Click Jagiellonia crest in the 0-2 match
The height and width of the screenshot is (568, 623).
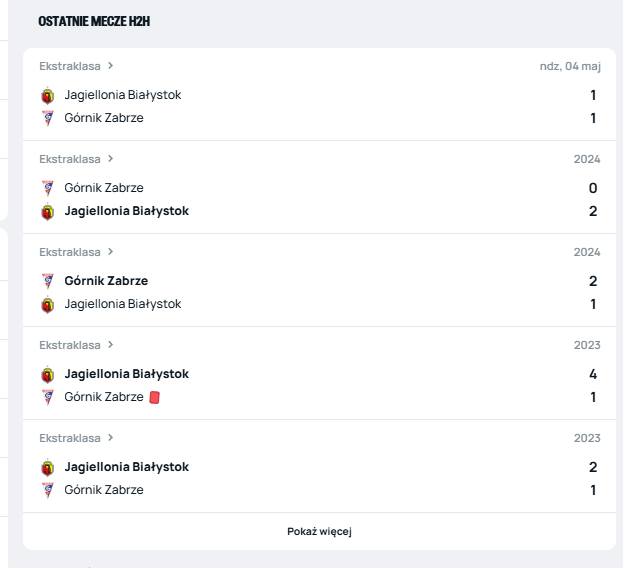(x=47, y=212)
